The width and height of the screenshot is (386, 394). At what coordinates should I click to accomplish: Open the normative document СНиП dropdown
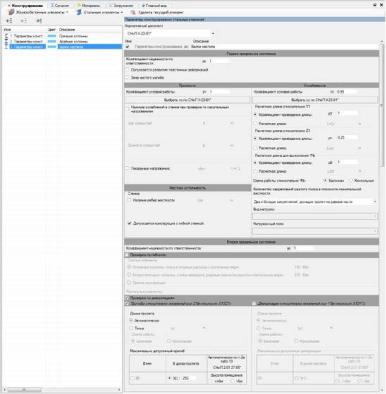(170, 33)
